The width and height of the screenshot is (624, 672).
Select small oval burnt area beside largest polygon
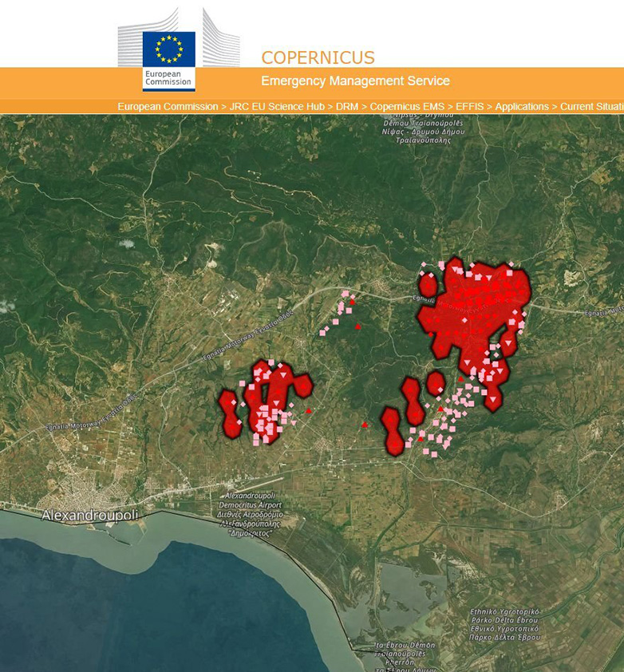coord(429,284)
